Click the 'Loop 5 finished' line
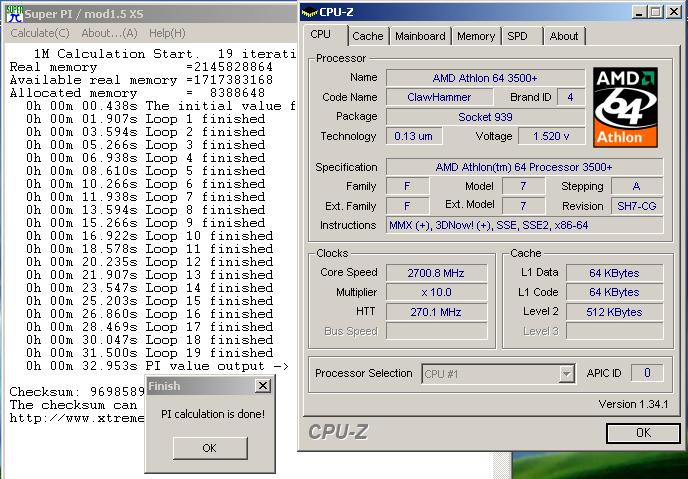The height and width of the screenshot is (479, 688). 146,171
